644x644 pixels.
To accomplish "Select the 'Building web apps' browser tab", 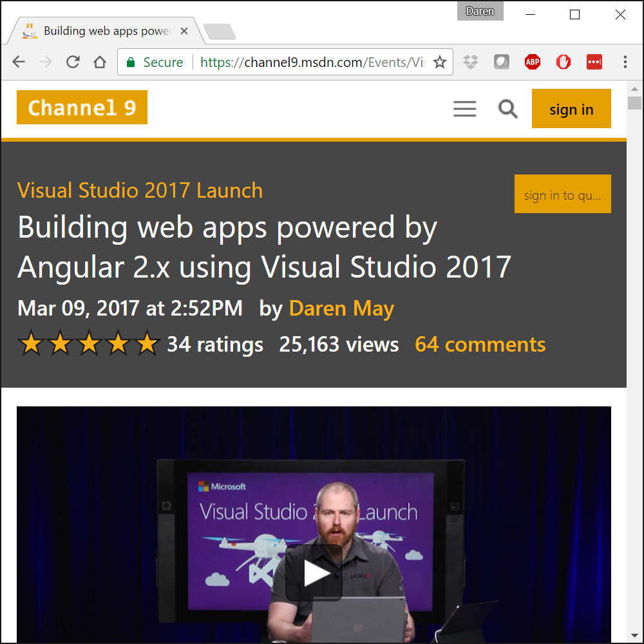I will click(x=106, y=31).
